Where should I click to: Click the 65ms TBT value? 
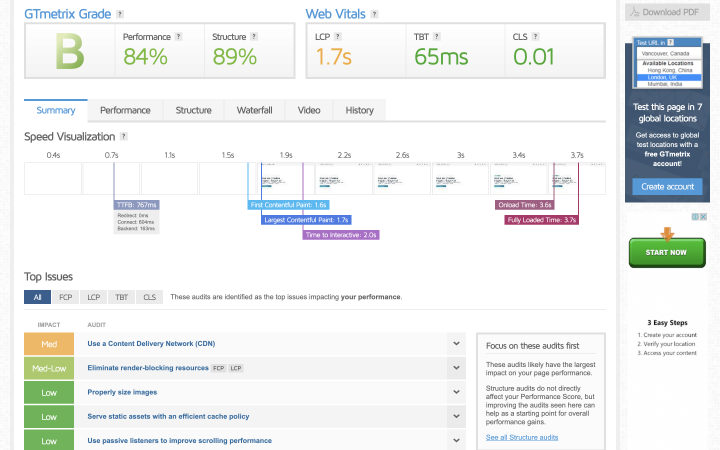tap(441, 57)
